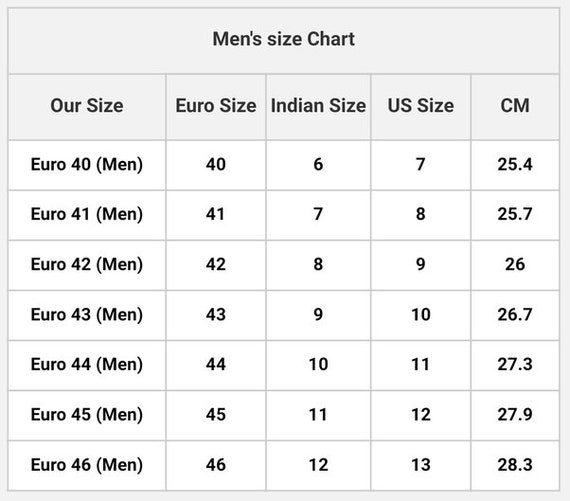This screenshot has width=570, height=501.
Task: Select the Our Size column header
Action: pyautogui.click(x=87, y=106)
